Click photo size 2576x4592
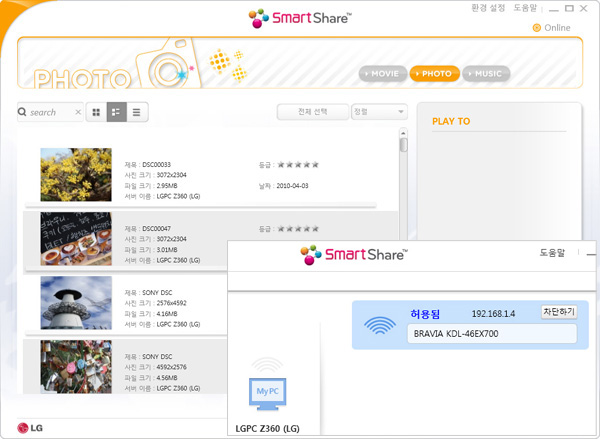The image size is (600, 439). pyautogui.click(x=171, y=303)
